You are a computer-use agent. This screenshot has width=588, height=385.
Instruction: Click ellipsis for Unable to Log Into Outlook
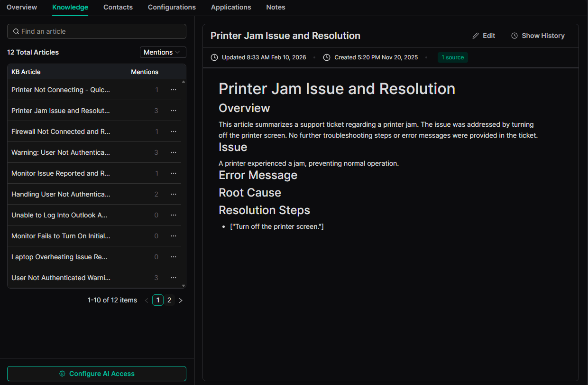click(x=173, y=215)
